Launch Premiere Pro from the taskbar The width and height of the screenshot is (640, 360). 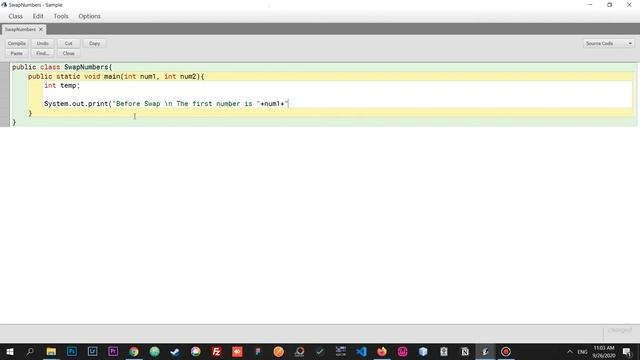[x=113, y=351]
